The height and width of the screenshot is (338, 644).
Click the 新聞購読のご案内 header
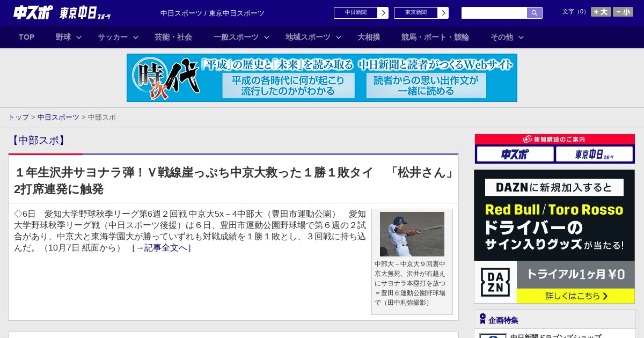tap(555, 139)
